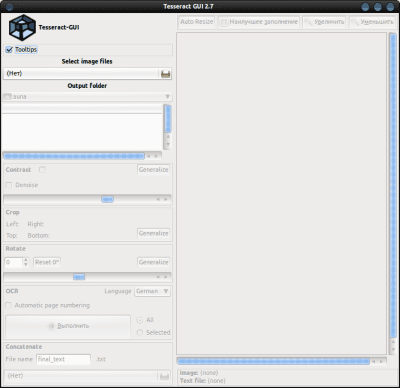
Task: Click the window menu button in title bar
Action: [9, 6]
